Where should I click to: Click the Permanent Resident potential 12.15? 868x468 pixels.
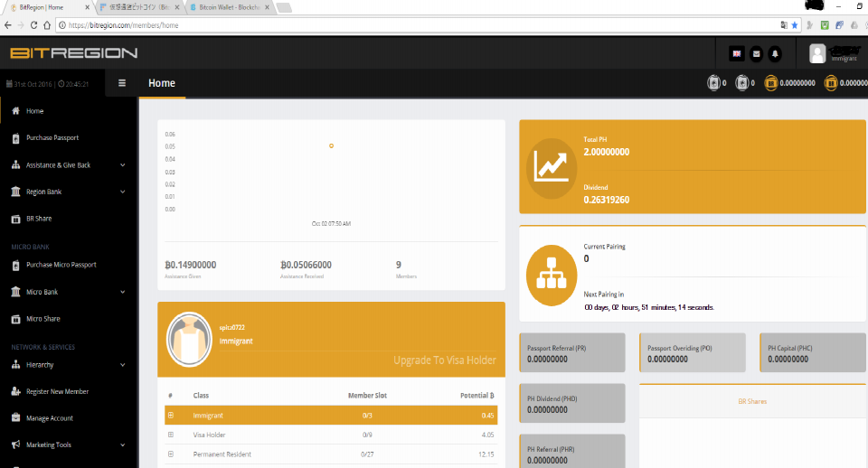[486, 454]
